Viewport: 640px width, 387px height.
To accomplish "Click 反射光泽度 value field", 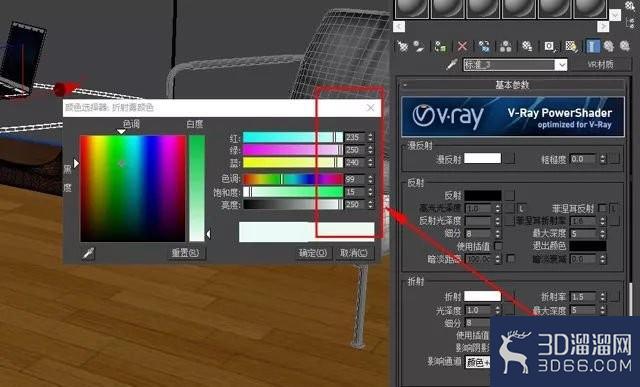I will click(x=479, y=221).
